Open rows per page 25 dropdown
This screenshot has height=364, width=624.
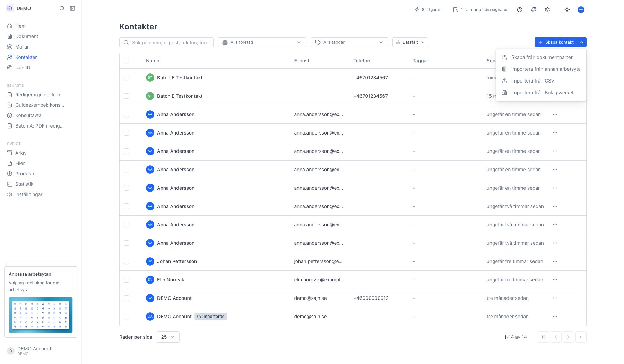(x=168, y=337)
